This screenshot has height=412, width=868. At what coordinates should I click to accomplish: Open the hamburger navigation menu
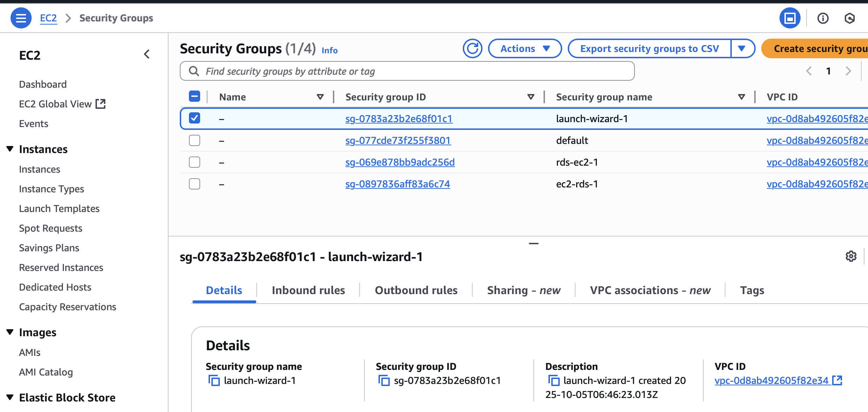21,18
